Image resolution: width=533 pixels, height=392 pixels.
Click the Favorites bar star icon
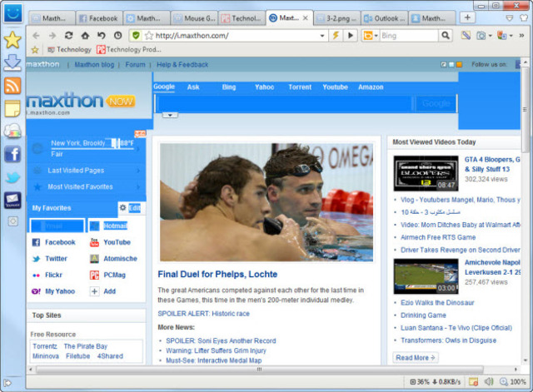pos(35,50)
